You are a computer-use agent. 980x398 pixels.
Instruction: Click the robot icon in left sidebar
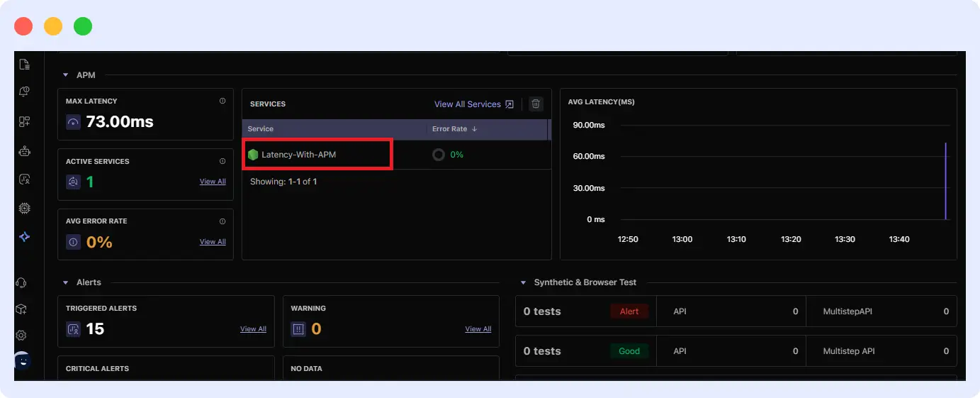pyautogui.click(x=24, y=150)
